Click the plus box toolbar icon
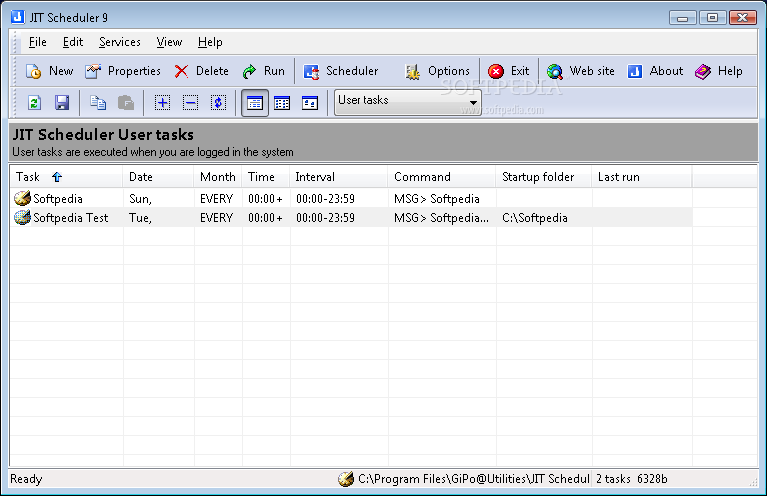767x496 pixels. (x=162, y=103)
